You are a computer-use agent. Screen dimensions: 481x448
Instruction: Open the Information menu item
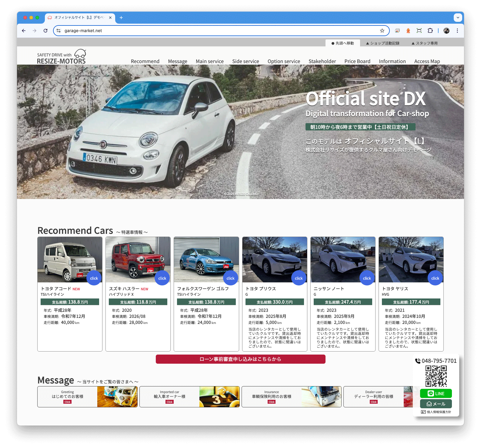392,61
